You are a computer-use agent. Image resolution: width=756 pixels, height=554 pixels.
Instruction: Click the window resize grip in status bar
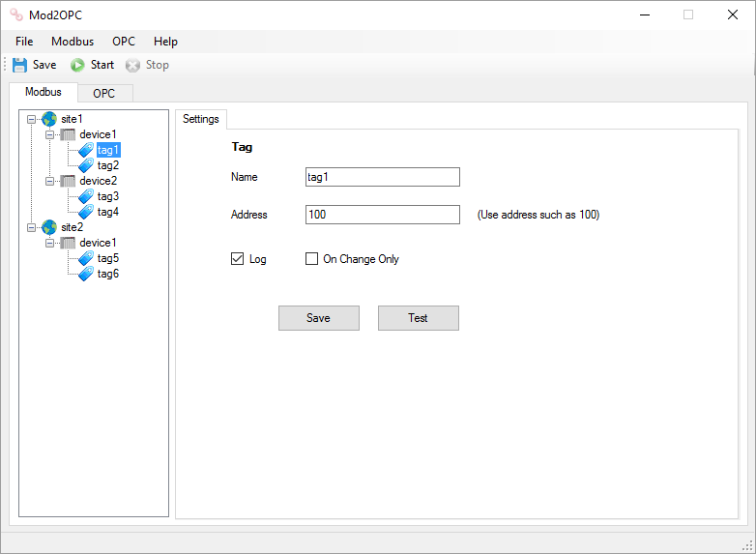click(x=747, y=546)
